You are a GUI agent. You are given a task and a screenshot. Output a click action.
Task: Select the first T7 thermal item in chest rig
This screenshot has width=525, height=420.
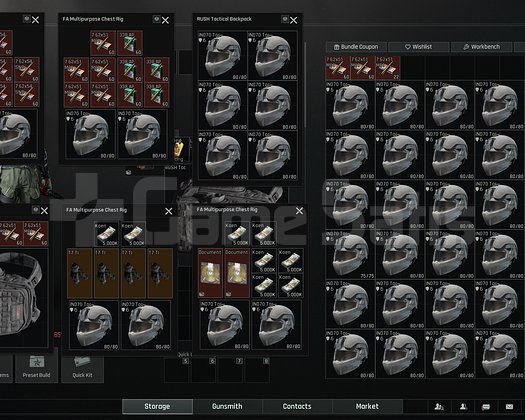tap(80, 273)
